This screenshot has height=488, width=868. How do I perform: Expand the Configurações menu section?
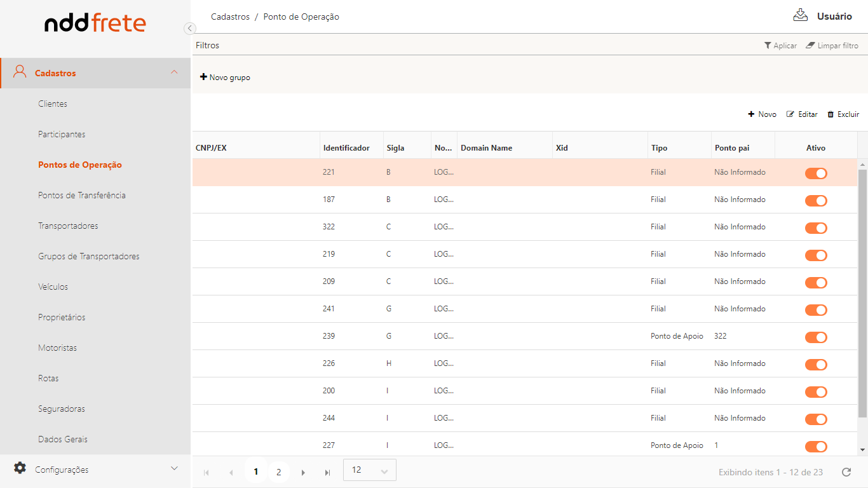pyautogui.click(x=174, y=469)
